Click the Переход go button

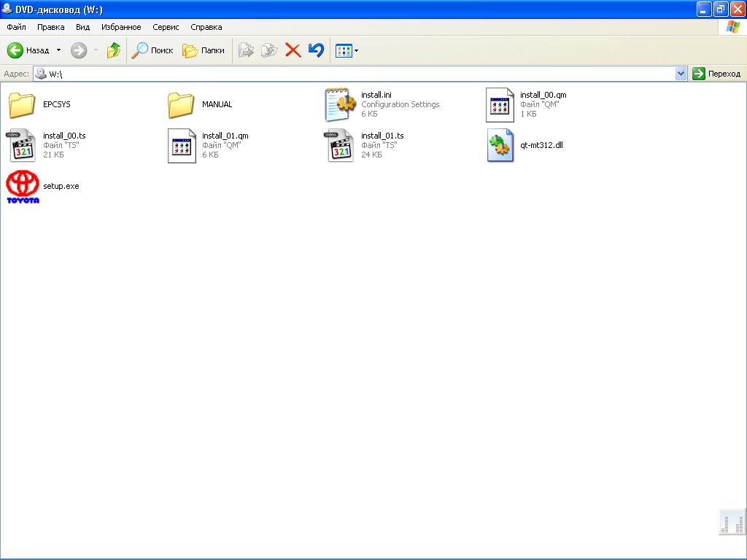pyautogui.click(x=716, y=74)
